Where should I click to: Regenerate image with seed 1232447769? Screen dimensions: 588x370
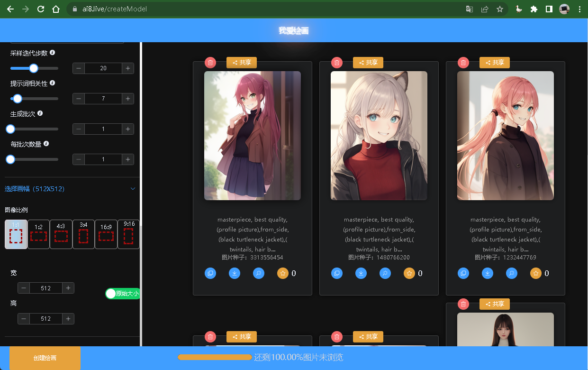(512, 273)
